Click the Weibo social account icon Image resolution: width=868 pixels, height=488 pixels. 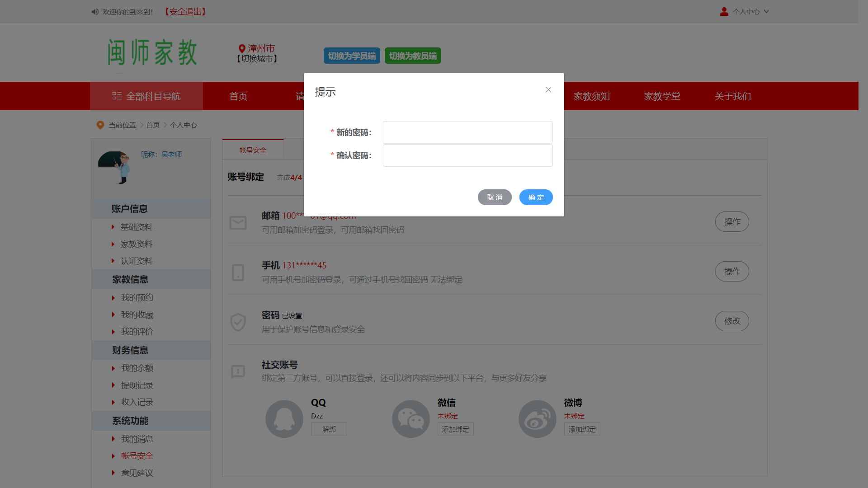point(537,419)
